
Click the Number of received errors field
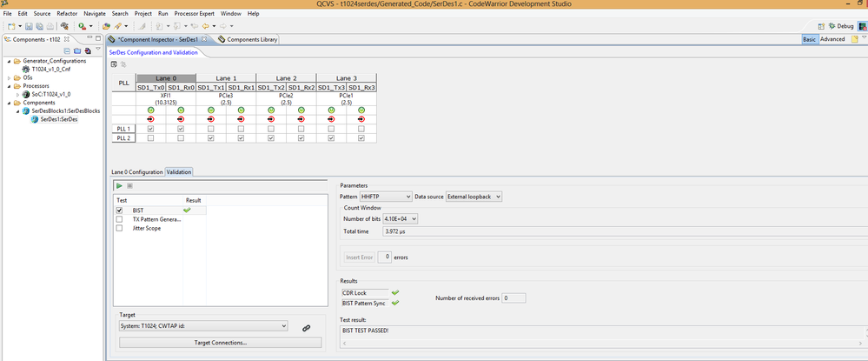pos(514,298)
